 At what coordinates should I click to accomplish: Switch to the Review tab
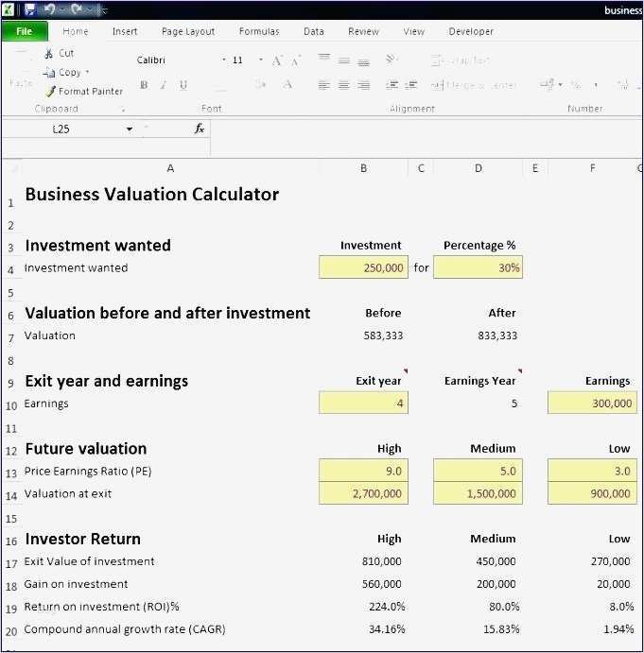coord(363,31)
